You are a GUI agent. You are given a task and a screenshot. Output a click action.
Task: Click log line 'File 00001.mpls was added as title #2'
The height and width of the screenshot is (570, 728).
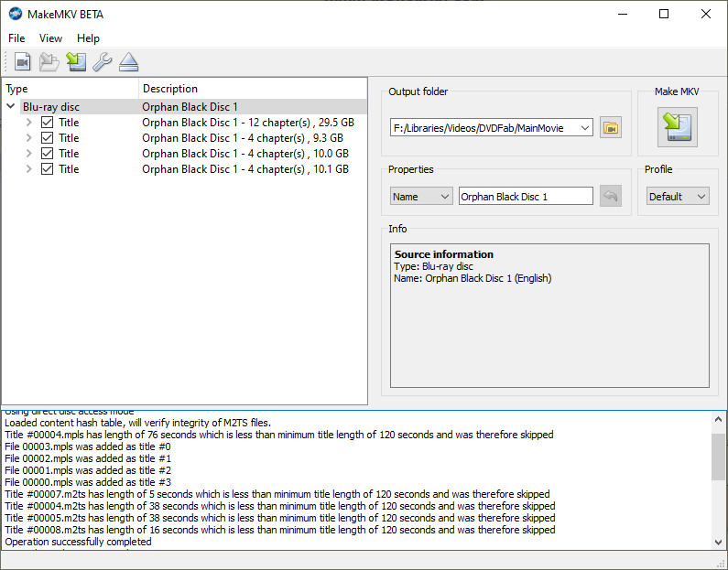point(88,470)
